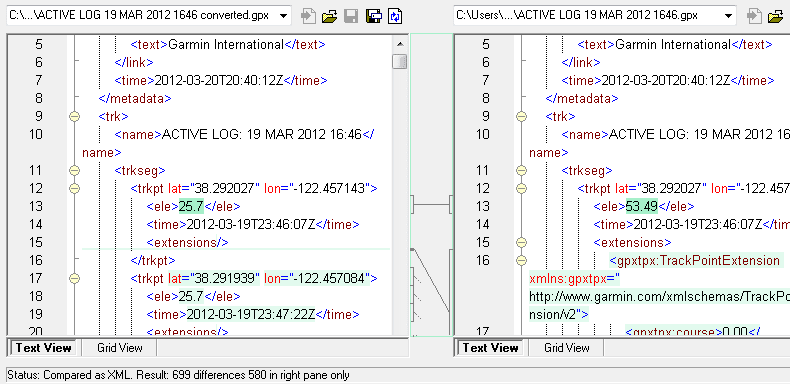Collapse the extensions node in right pane
The image size is (790, 384).
click(x=521, y=242)
